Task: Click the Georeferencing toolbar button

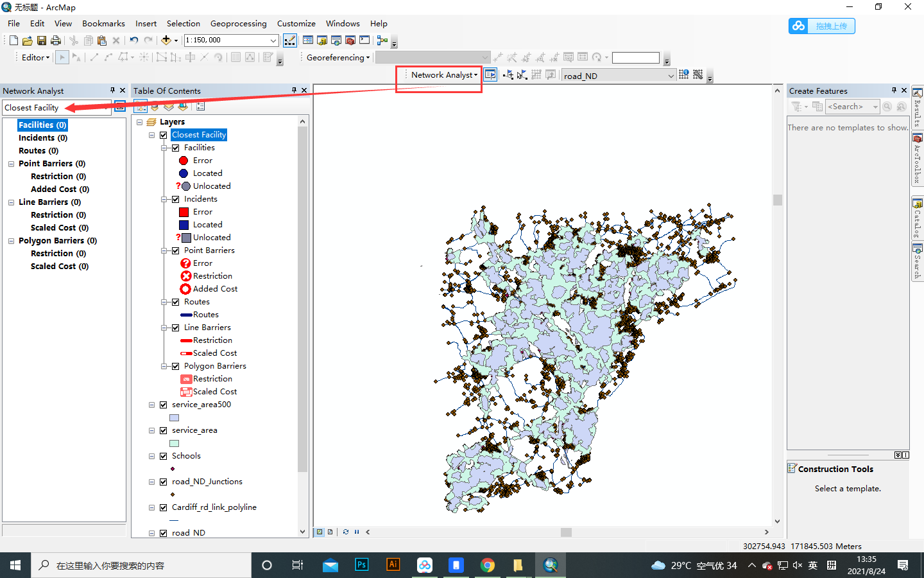Action: click(336, 57)
